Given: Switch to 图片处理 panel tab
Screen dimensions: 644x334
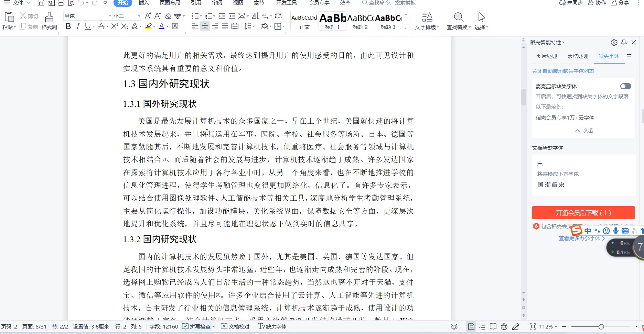Looking at the screenshot, I should click(x=547, y=56).
